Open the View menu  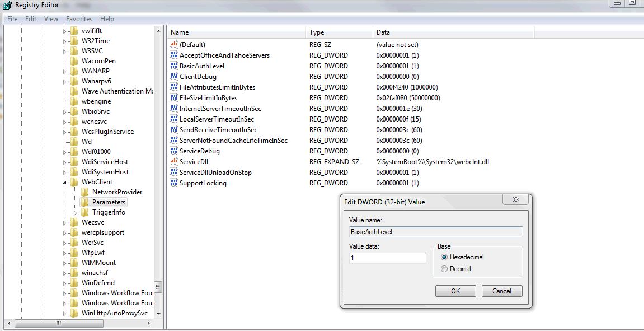pyautogui.click(x=51, y=19)
